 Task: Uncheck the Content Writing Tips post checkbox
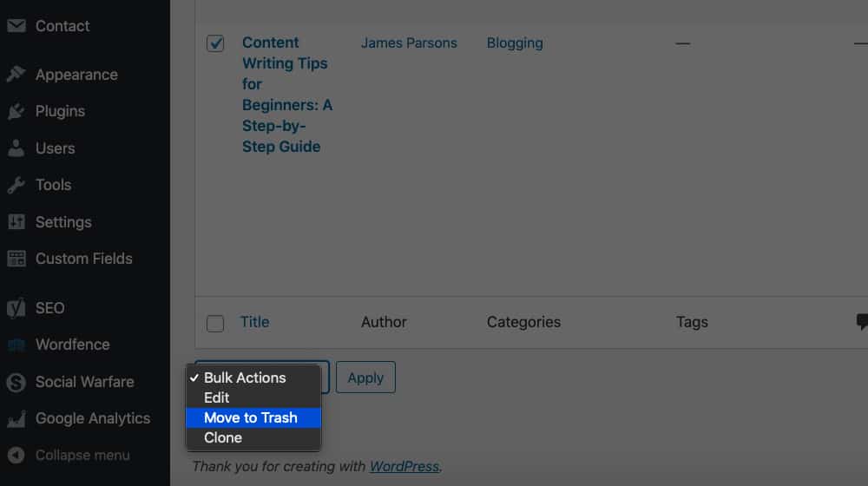pyautogui.click(x=215, y=43)
